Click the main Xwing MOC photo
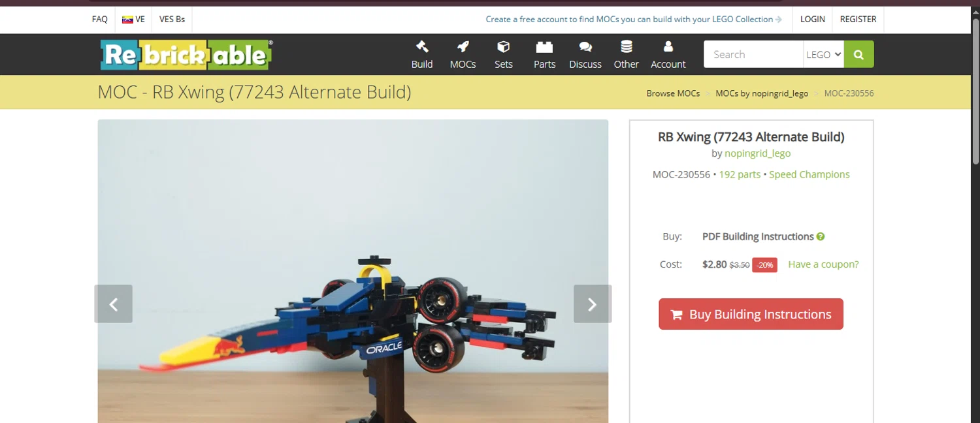 (353, 271)
